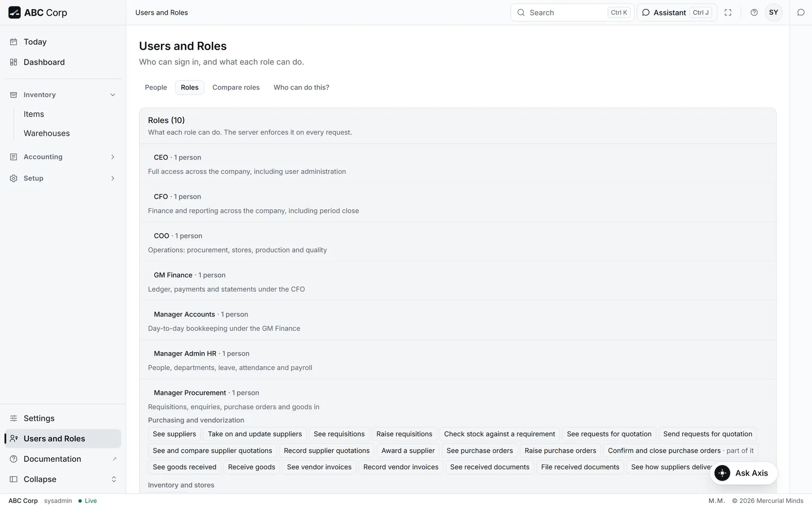Click the Raise requisitions permission chip
This screenshot has height=508, width=812.
click(x=404, y=434)
